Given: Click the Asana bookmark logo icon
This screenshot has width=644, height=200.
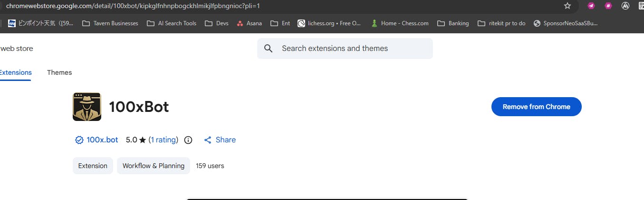Looking at the screenshot, I should 240,23.
